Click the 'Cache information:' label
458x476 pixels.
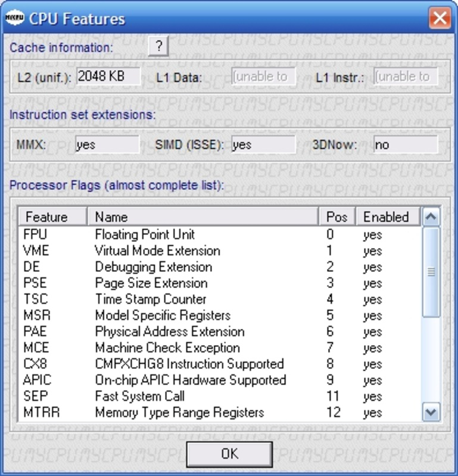point(61,48)
